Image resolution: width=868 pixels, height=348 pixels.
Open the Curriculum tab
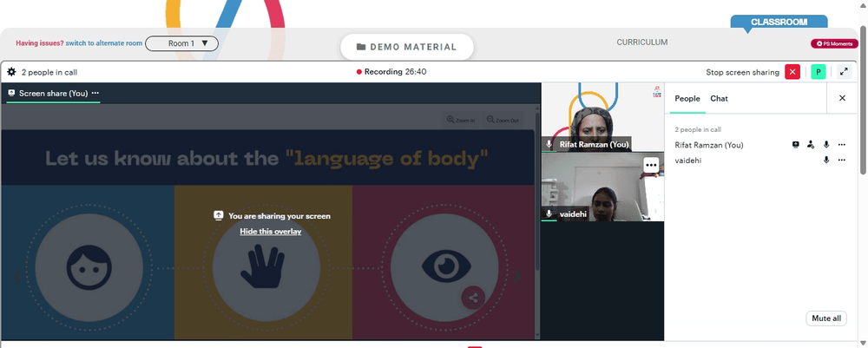(642, 42)
